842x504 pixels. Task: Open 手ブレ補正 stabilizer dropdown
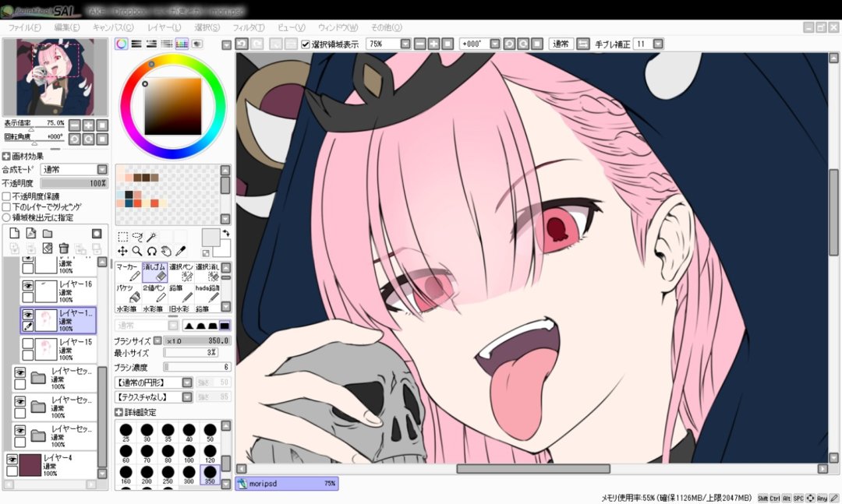pos(658,44)
